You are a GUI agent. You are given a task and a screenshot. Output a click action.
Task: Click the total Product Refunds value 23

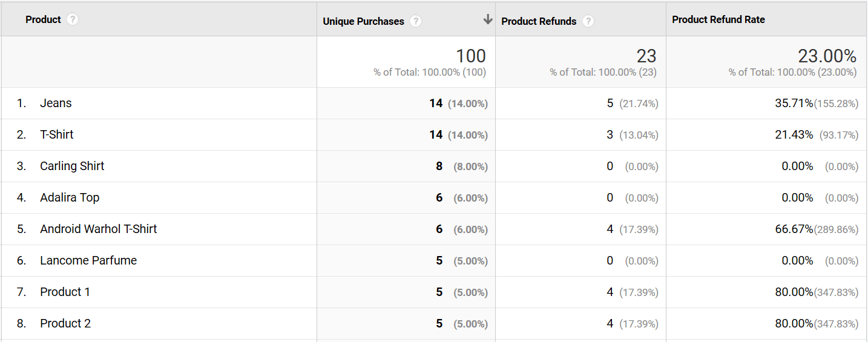[x=646, y=56]
